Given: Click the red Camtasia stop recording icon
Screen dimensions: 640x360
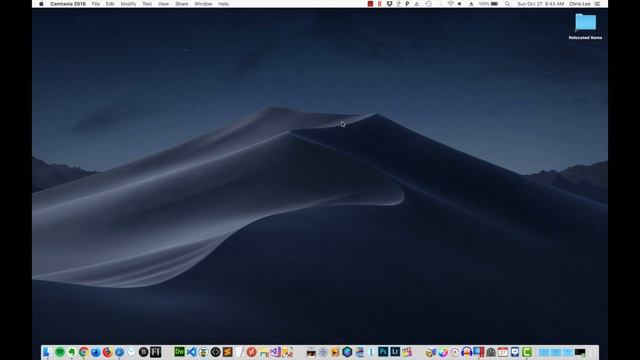Looking at the screenshot, I should [x=370, y=4].
